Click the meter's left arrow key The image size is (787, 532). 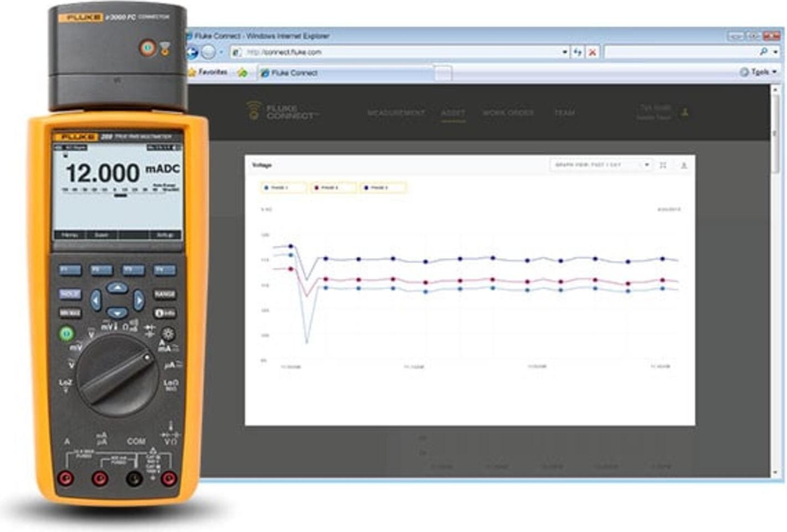[96, 300]
